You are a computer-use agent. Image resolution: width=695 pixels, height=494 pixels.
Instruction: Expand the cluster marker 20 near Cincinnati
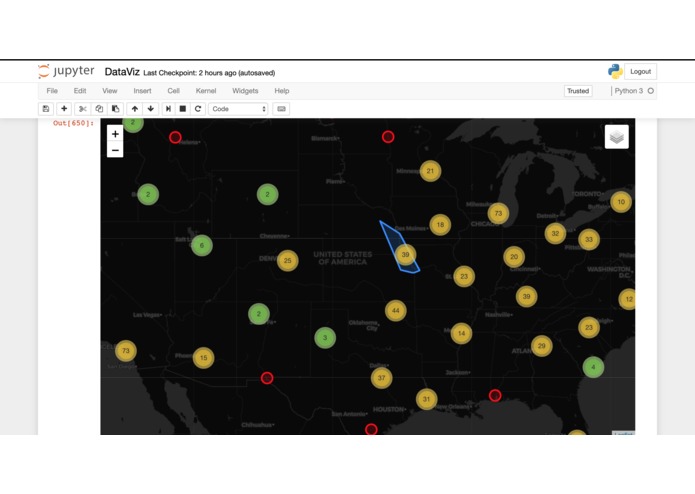[x=514, y=257]
